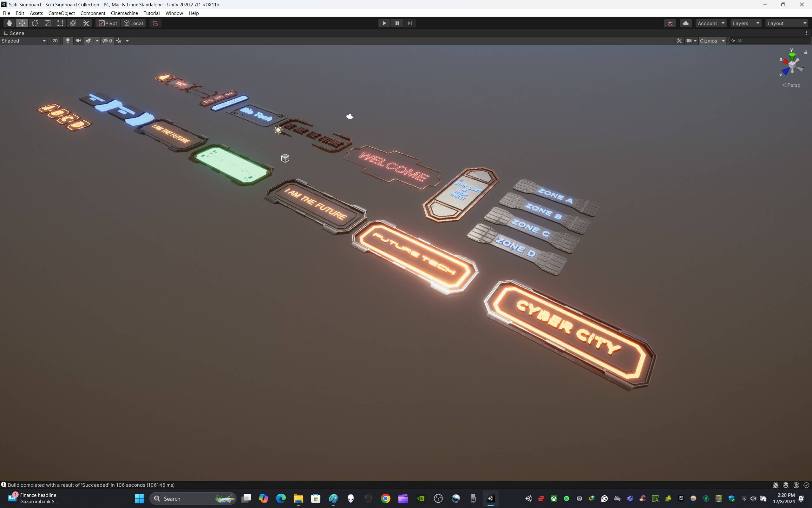Open the Tutorial menu

[x=151, y=13]
